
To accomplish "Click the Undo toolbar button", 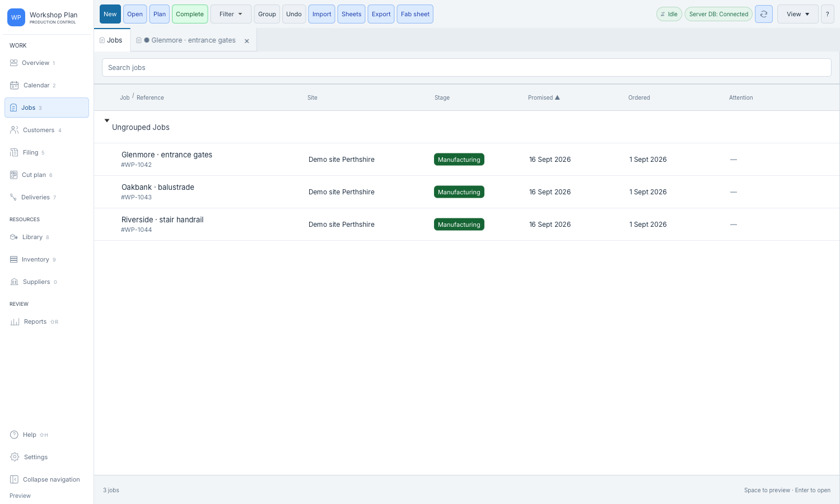I will click(294, 14).
